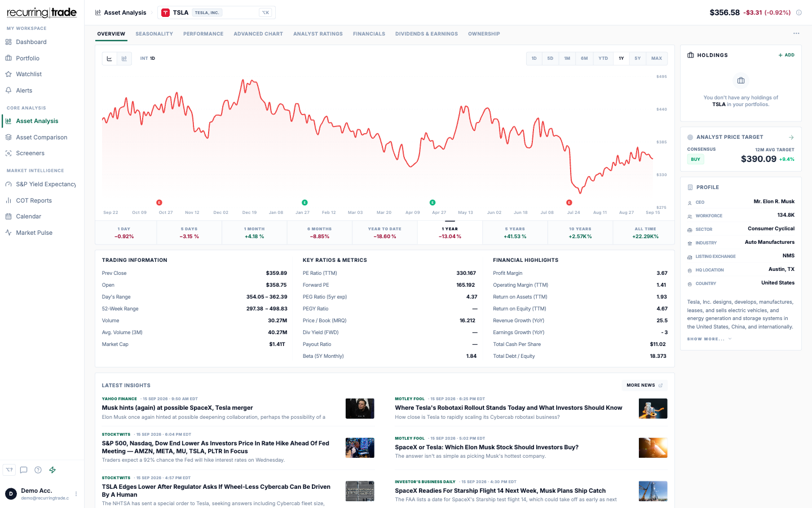Select the YTD chart range
The width and height of the screenshot is (812, 508).
tap(603, 58)
